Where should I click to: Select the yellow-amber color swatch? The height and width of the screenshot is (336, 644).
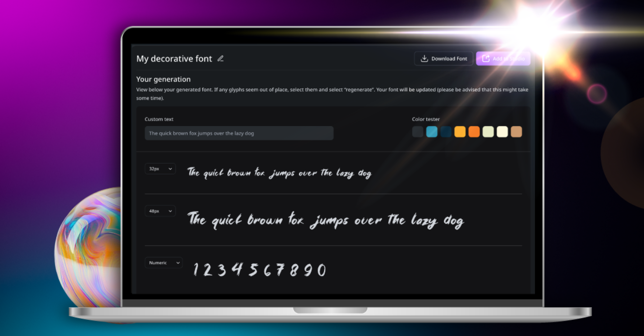pyautogui.click(x=460, y=132)
